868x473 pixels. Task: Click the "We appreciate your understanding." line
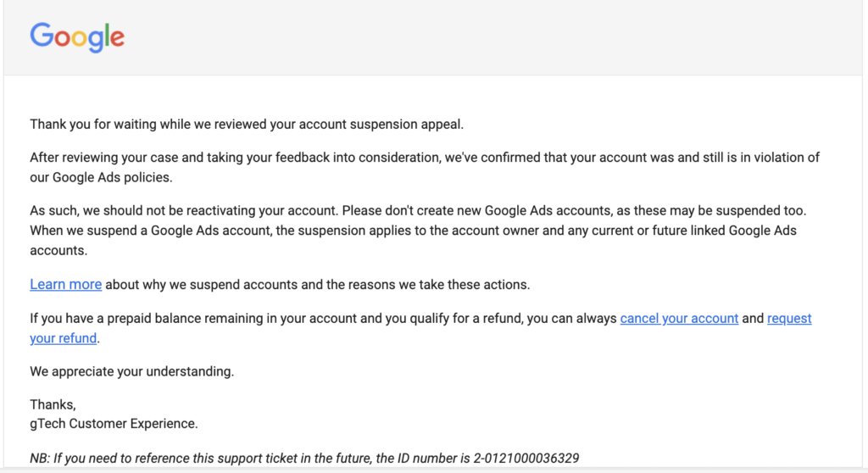[131, 371]
